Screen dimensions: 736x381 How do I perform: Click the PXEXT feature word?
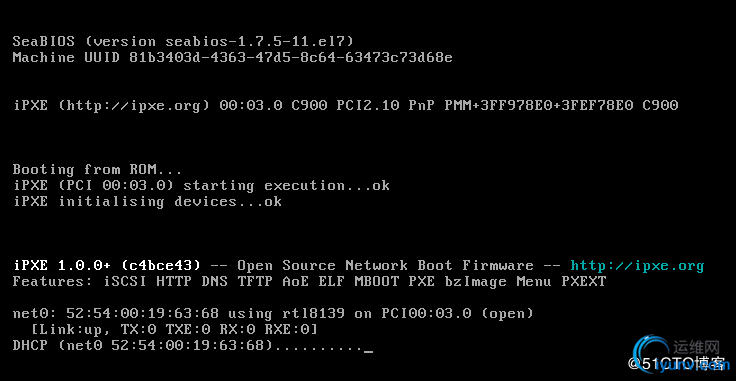click(584, 282)
